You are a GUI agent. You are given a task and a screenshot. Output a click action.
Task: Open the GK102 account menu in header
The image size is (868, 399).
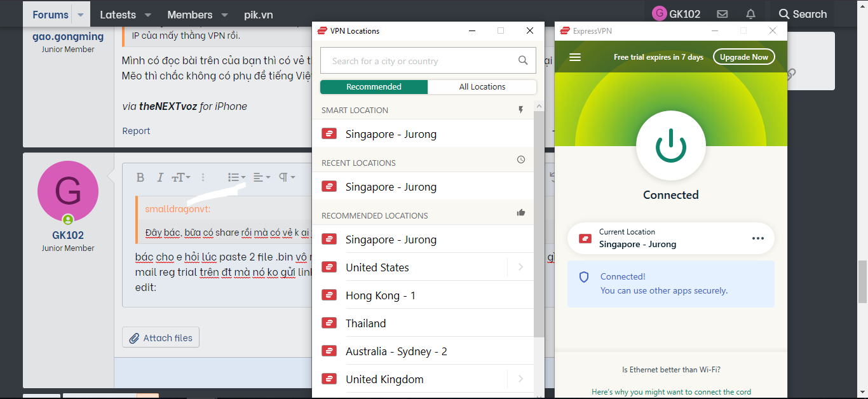click(676, 14)
